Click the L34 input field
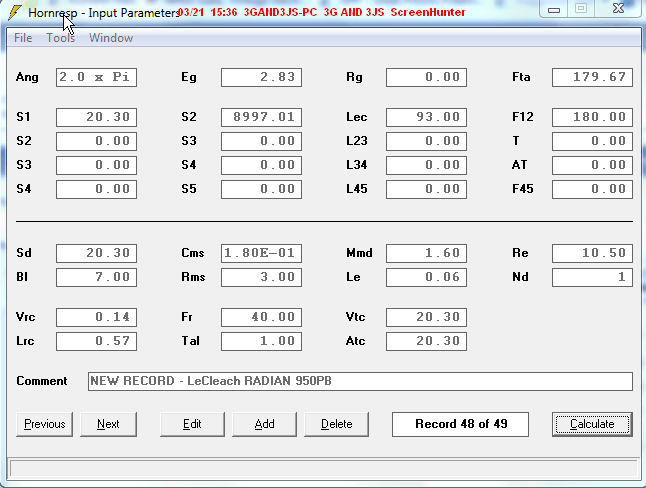 point(426,165)
